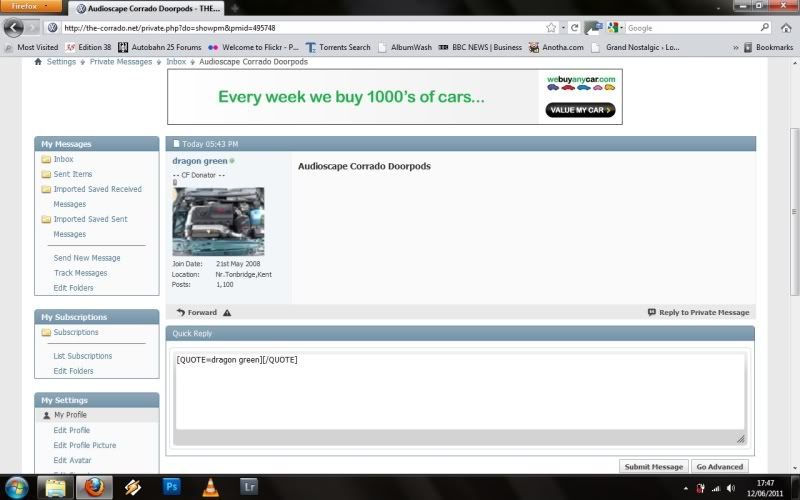Screen dimensions: 800x500
Task: Click the Submit Message button
Action: coord(654,467)
